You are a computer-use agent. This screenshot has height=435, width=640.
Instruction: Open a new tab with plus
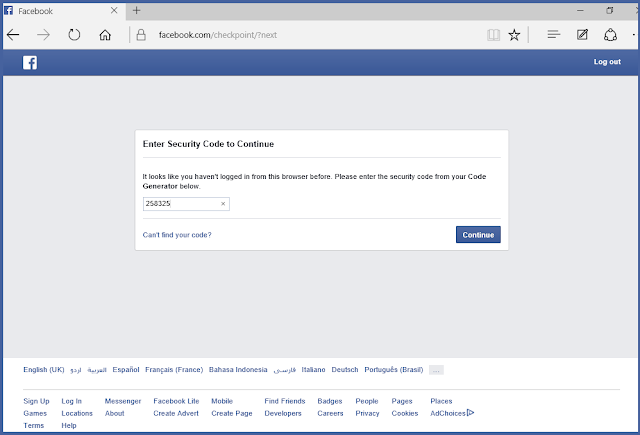(x=136, y=11)
